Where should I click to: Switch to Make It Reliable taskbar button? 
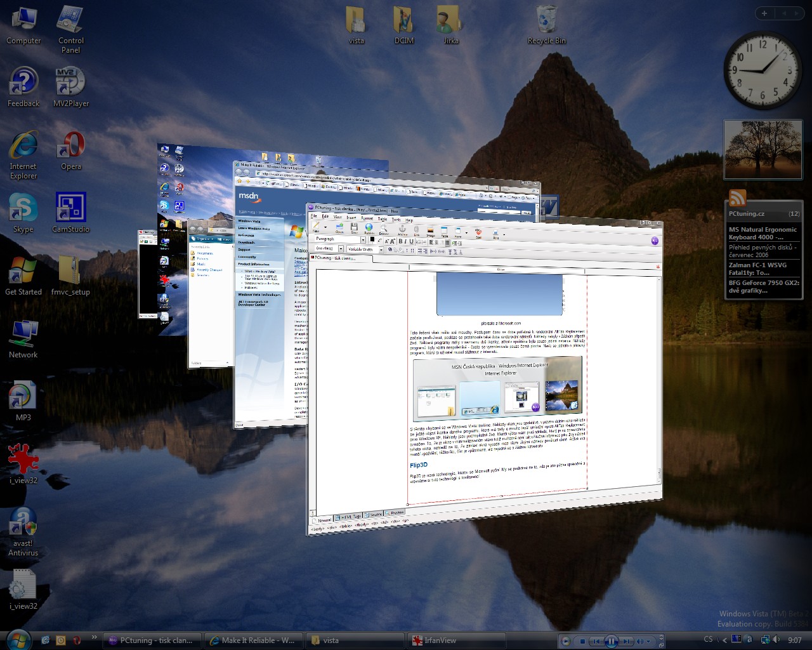click(x=253, y=640)
